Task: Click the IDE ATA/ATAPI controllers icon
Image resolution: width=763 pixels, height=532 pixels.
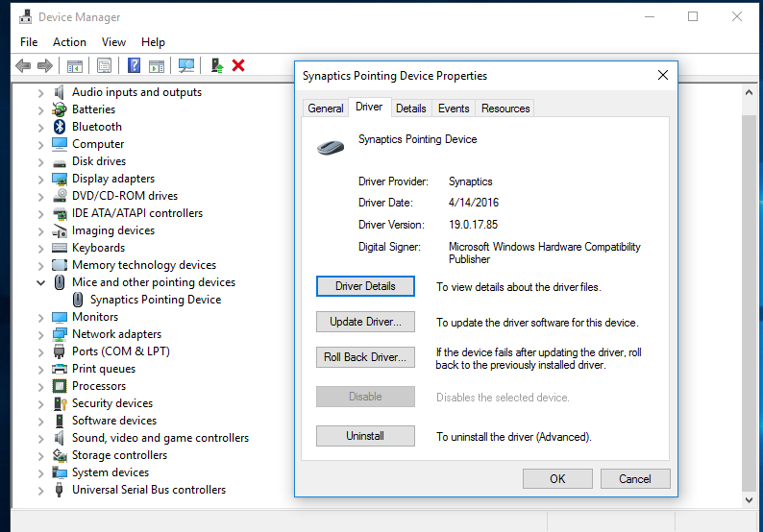Action: pos(60,213)
